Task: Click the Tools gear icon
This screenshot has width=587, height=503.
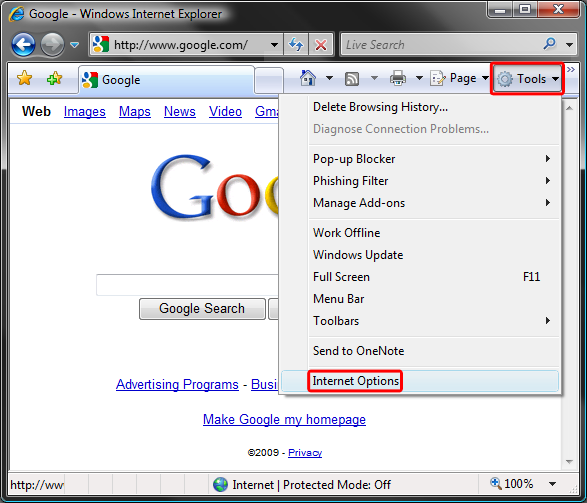Action: tap(505, 79)
